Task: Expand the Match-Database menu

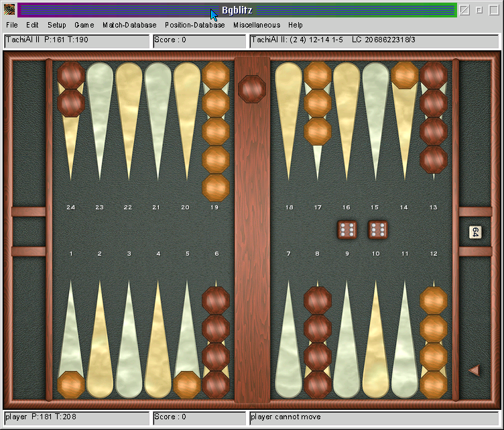Action: (x=129, y=25)
